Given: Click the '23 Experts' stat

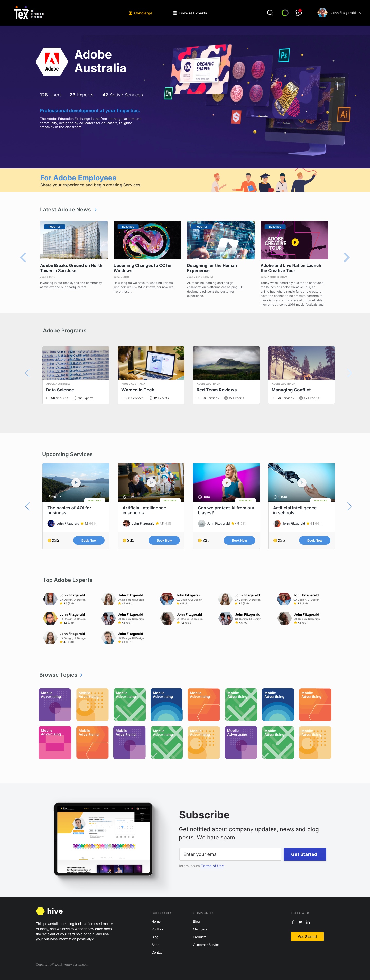Looking at the screenshot, I should pyautogui.click(x=81, y=95).
